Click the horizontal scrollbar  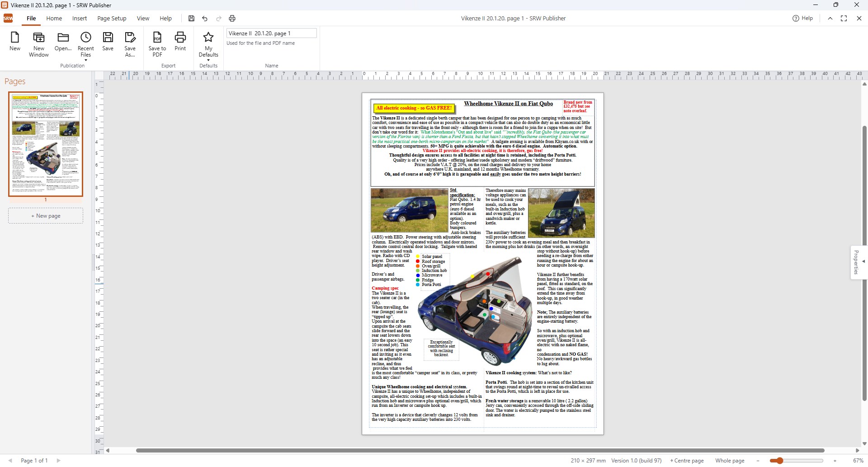pyautogui.click(x=480, y=450)
